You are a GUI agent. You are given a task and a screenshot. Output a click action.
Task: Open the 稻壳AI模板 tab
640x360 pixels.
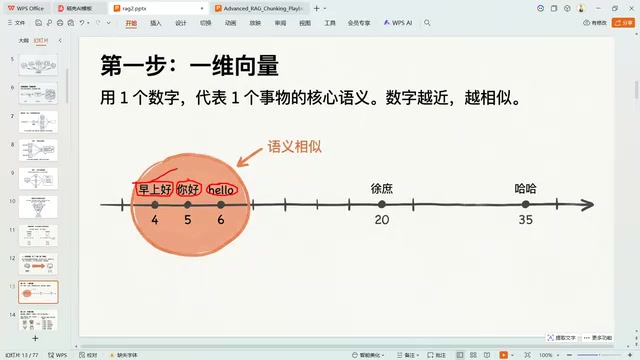pyautogui.click(x=76, y=8)
